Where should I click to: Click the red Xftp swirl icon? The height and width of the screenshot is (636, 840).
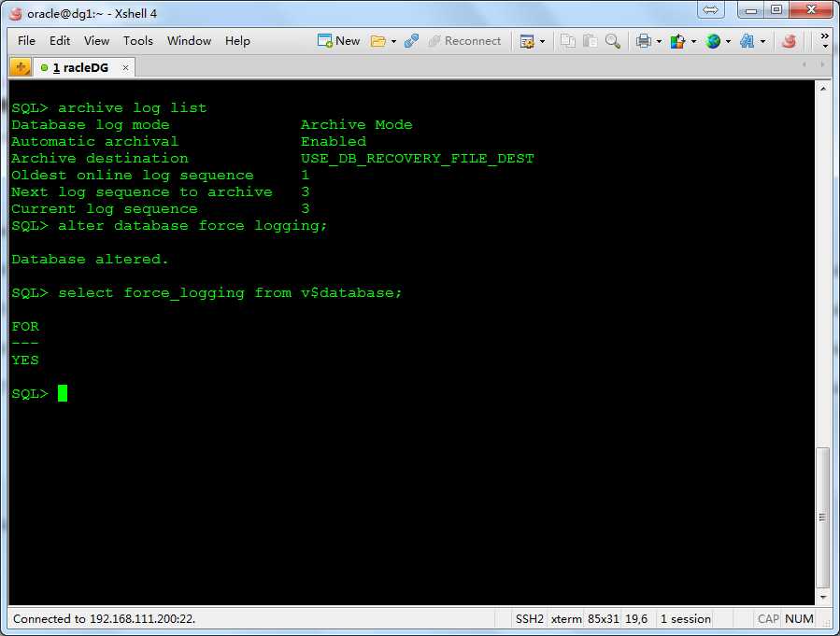pyautogui.click(x=789, y=41)
